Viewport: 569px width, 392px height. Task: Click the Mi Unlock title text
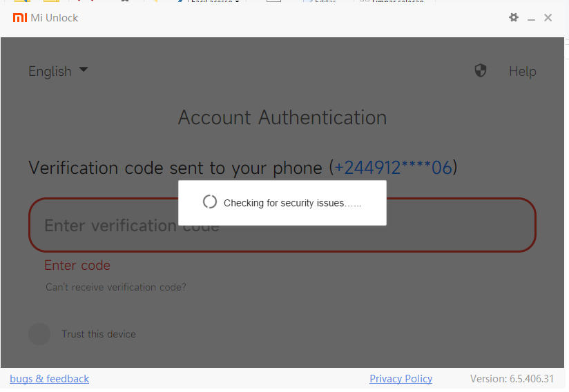[55, 18]
